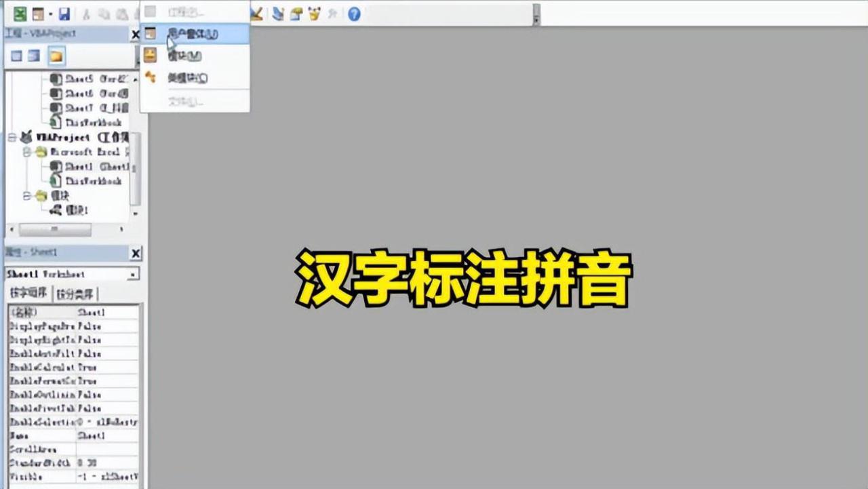Viewport: 868px width, 489px height.
Task: Open the insert object dropdown arrow in toolbar
Action: pos(50,14)
